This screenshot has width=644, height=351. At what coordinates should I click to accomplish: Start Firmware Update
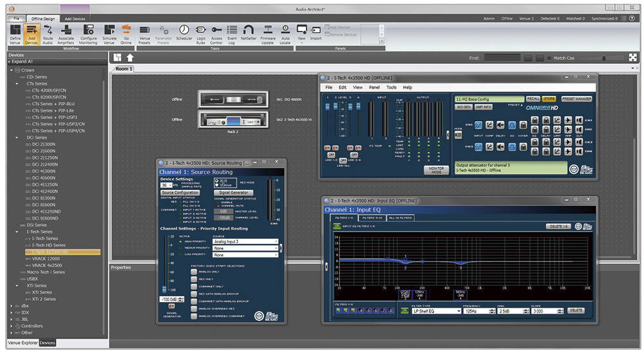[x=268, y=34]
